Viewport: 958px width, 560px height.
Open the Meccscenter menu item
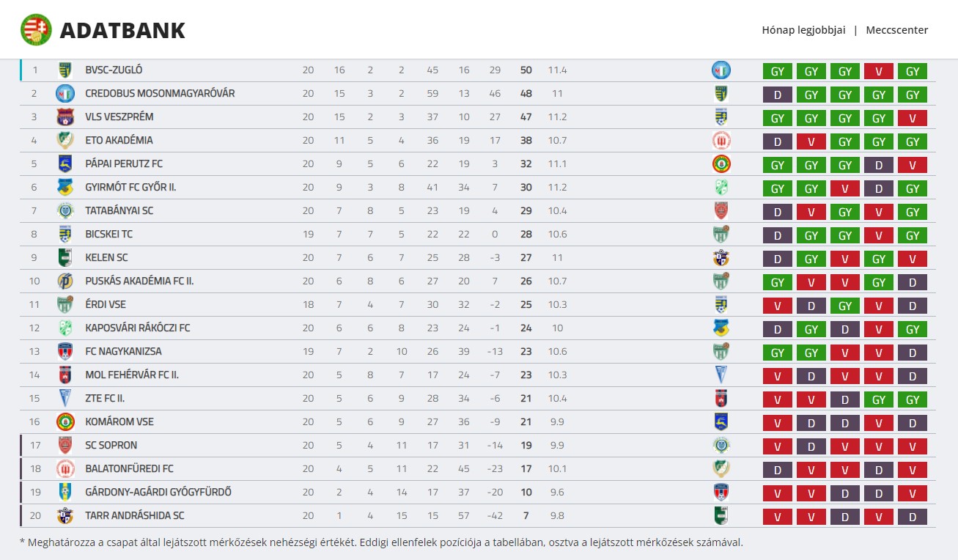pos(896,30)
